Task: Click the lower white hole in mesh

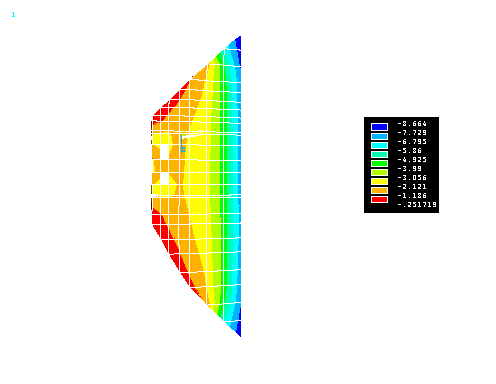Action: coord(165,178)
